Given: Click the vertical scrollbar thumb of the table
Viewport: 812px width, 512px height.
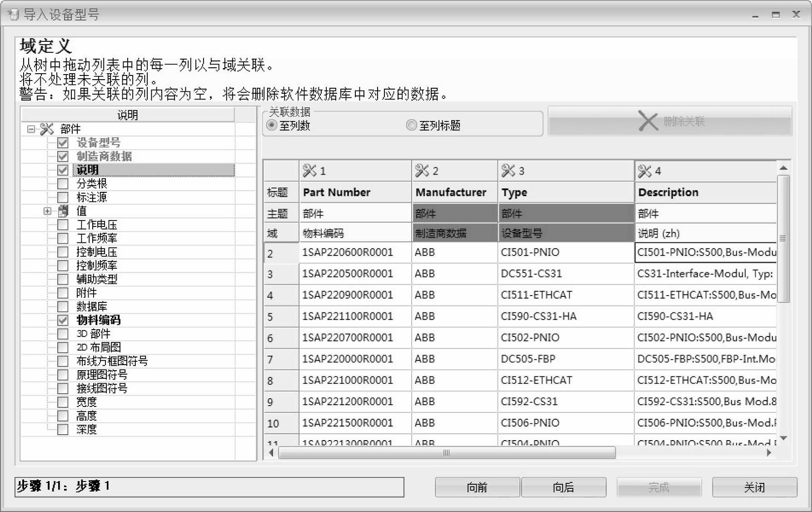Looking at the screenshot, I should [783, 238].
